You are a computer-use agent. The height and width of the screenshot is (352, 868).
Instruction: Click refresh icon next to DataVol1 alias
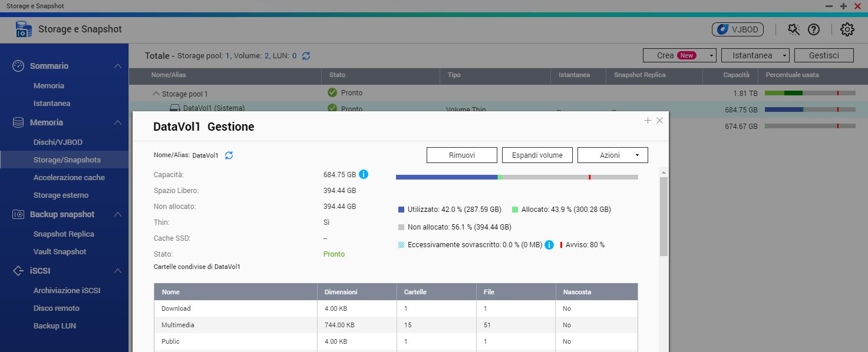coord(229,155)
